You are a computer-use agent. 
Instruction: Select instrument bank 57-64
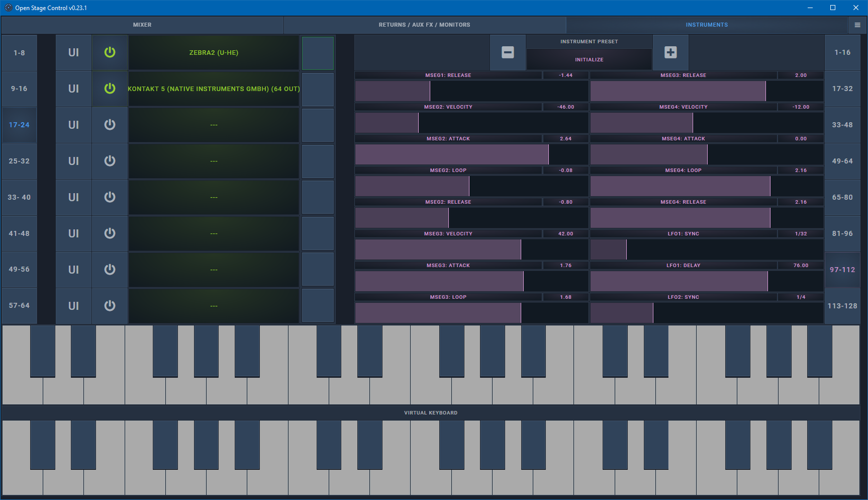[19, 306]
